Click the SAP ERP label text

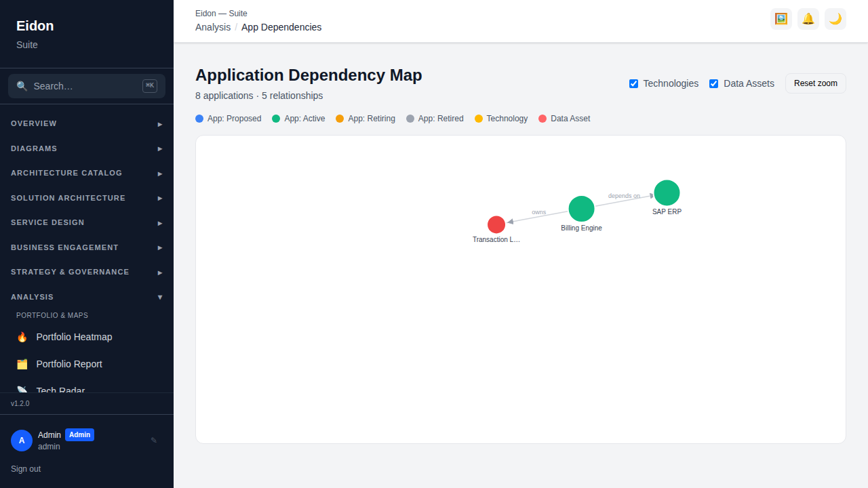(x=667, y=211)
